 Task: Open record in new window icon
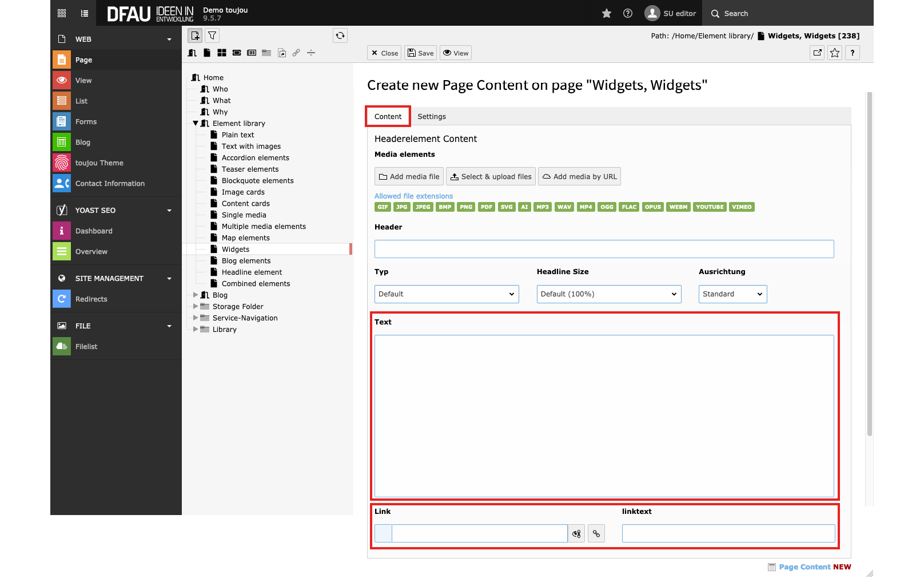click(818, 53)
